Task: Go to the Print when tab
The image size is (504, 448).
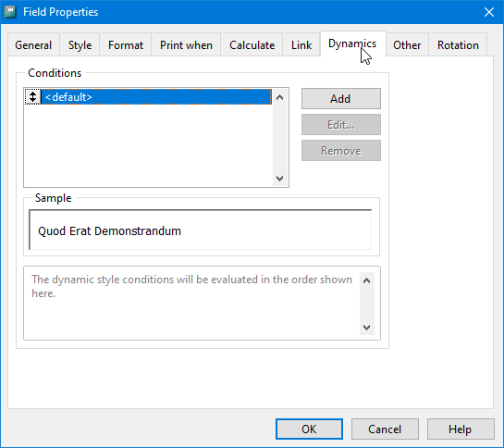Action: click(x=186, y=45)
